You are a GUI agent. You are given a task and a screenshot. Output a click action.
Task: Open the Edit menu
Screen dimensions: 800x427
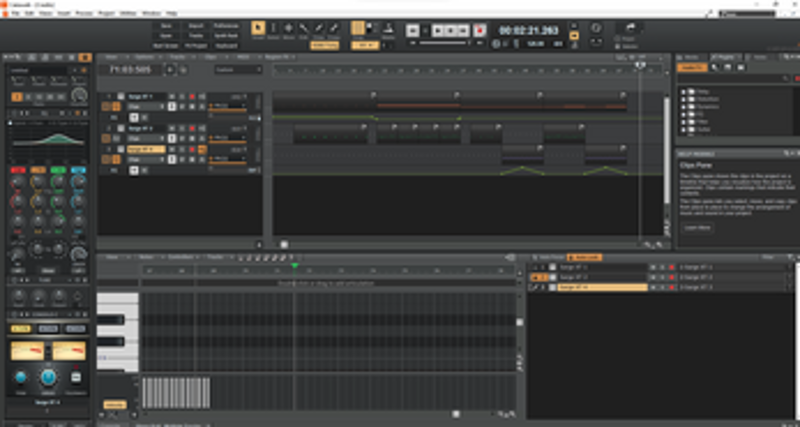click(30, 13)
